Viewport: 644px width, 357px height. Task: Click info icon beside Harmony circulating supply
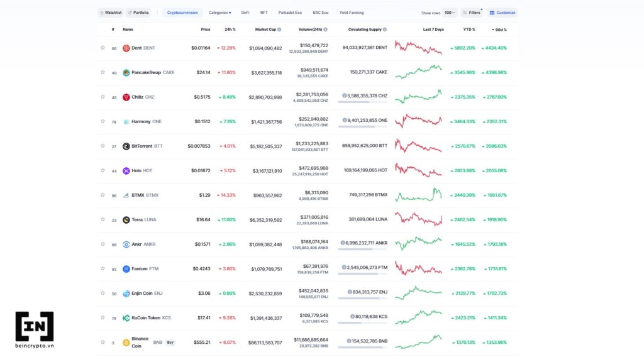point(345,120)
